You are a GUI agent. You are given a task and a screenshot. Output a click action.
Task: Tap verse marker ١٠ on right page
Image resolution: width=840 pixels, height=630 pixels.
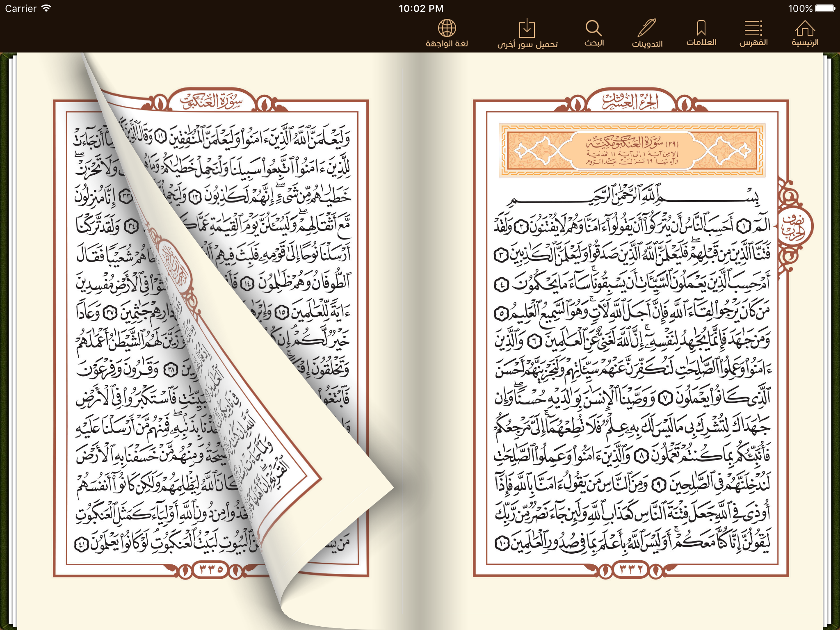503,543
